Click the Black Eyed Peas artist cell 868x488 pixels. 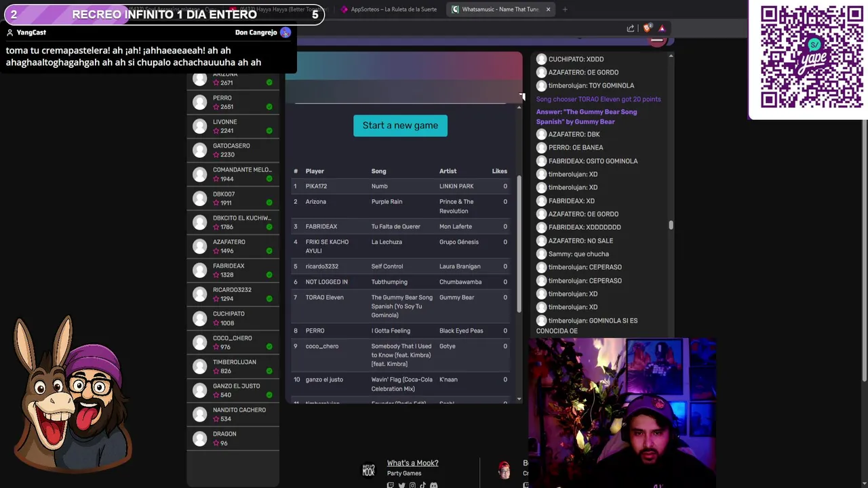pyautogui.click(x=461, y=331)
